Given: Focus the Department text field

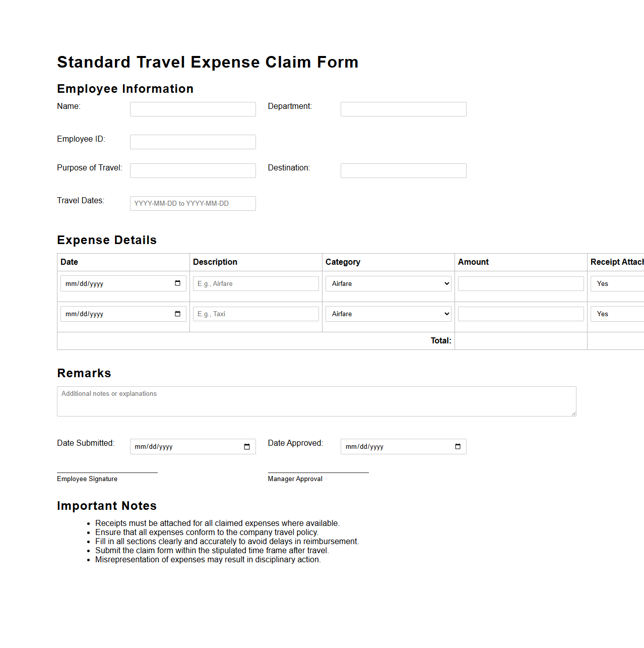Looking at the screenshot, I should click(403, 109).
